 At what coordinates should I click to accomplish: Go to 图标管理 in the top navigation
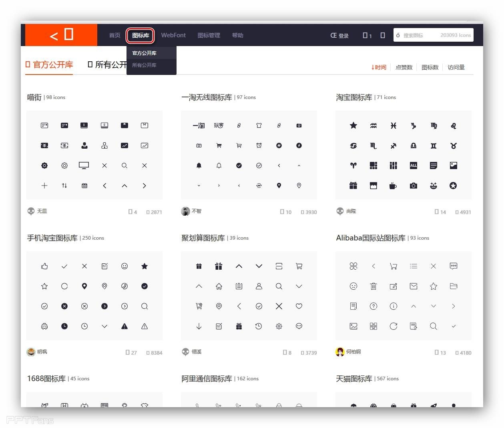[x=209, y=35]
